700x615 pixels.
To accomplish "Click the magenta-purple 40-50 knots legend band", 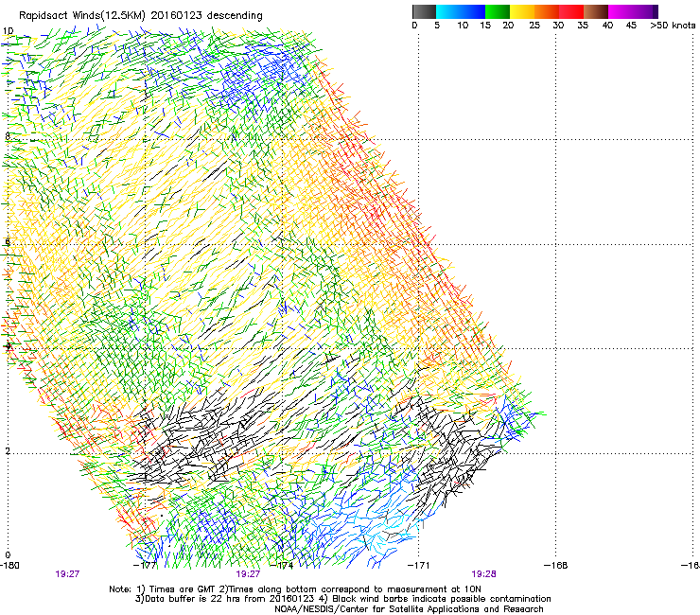I will click(x=633, y=11).
